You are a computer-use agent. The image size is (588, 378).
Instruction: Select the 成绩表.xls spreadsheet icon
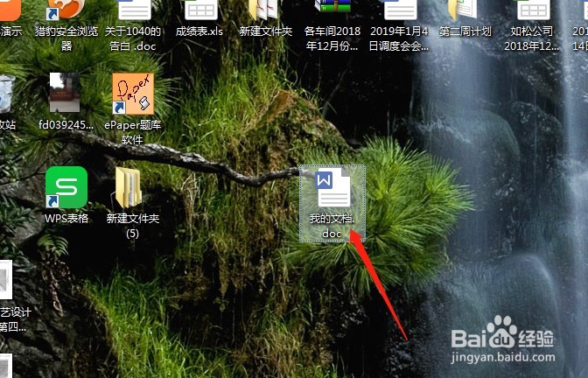coord(201,10)
